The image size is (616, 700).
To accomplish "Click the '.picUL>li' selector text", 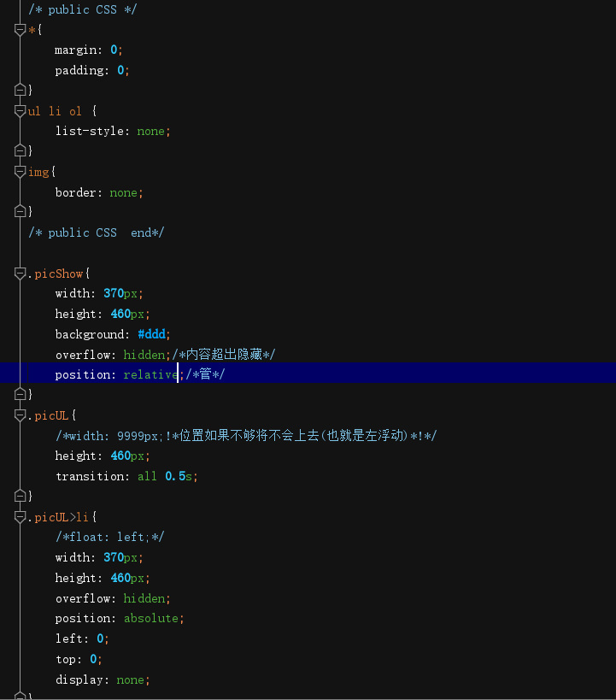I will click(58, 517).
